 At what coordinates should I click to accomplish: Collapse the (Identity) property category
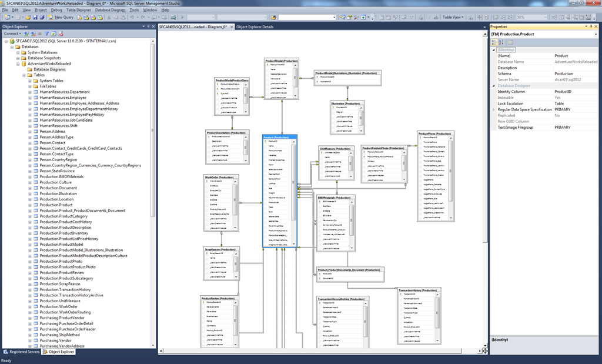click(x=494, y=50)
